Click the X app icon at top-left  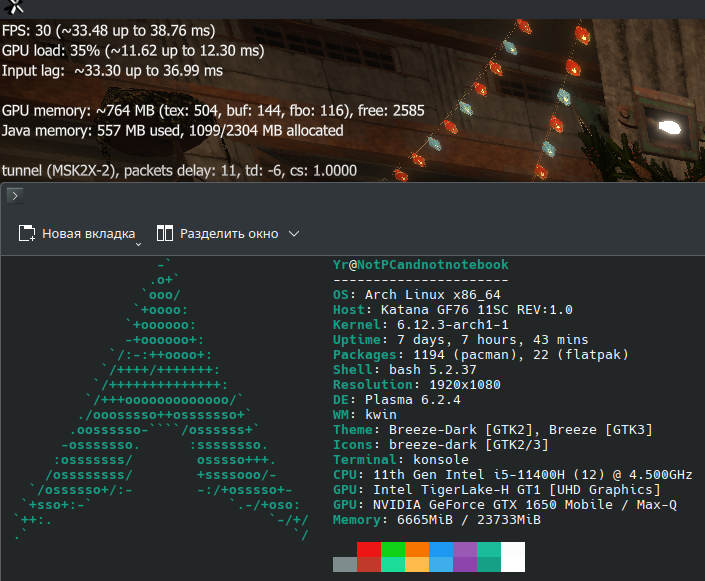point(14,6)
